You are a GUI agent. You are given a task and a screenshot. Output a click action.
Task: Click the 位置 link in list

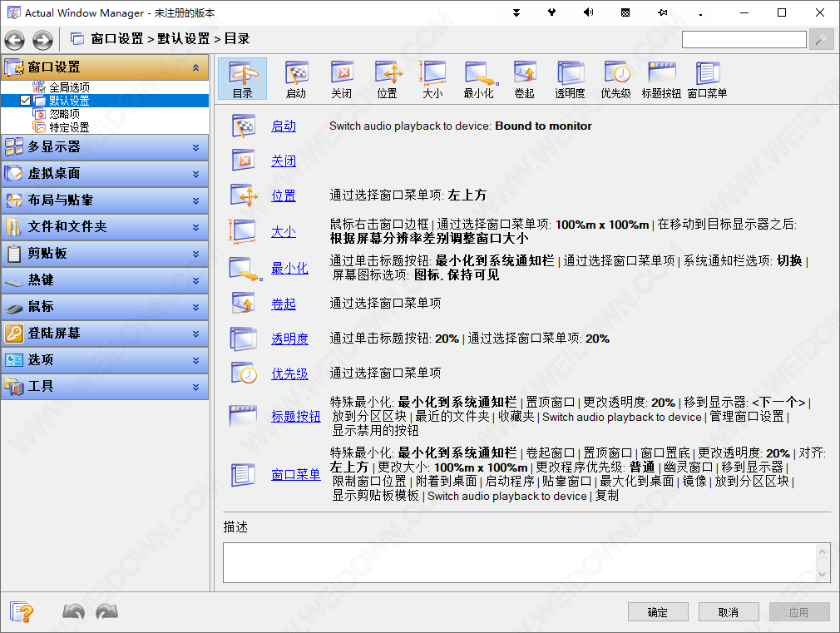[x=284, y=195]
